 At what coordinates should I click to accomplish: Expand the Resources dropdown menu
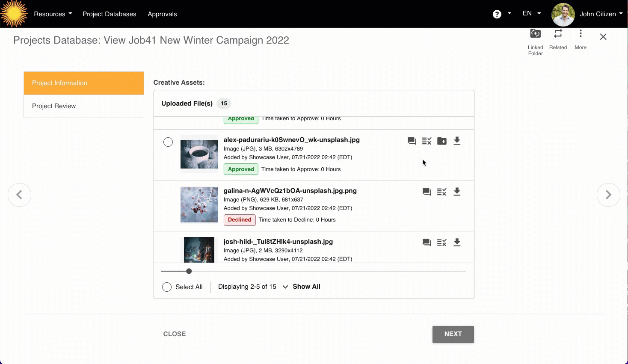[53, 14]
